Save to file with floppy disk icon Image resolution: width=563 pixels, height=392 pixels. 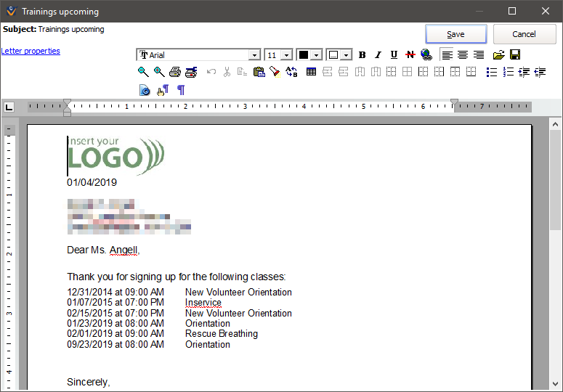(x=515, y=55)
